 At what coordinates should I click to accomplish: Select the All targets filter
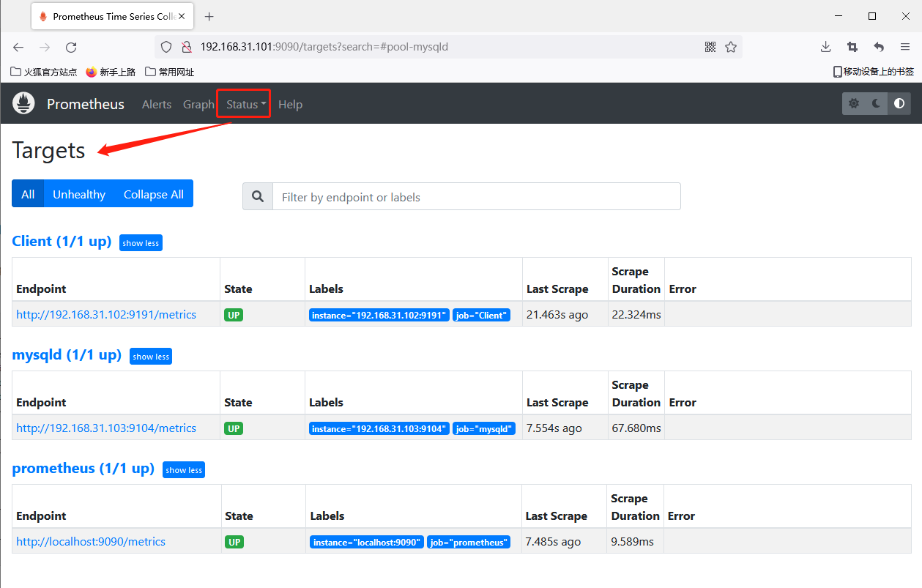point(28,194)
